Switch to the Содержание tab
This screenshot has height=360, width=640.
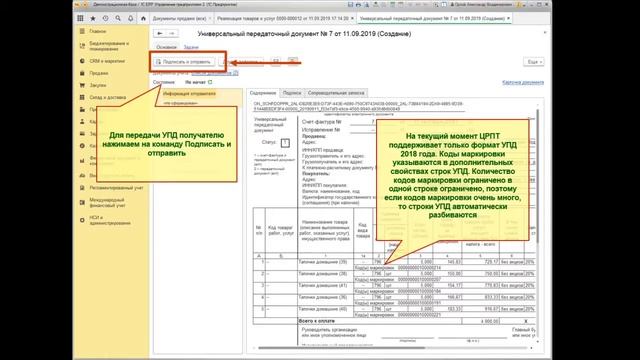point(263,93)
